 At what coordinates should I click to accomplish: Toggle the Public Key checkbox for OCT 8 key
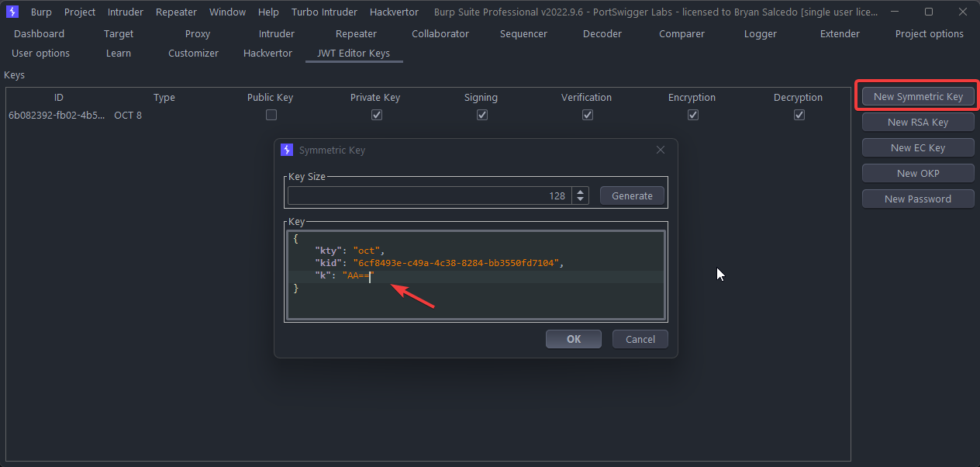(271, 115)
